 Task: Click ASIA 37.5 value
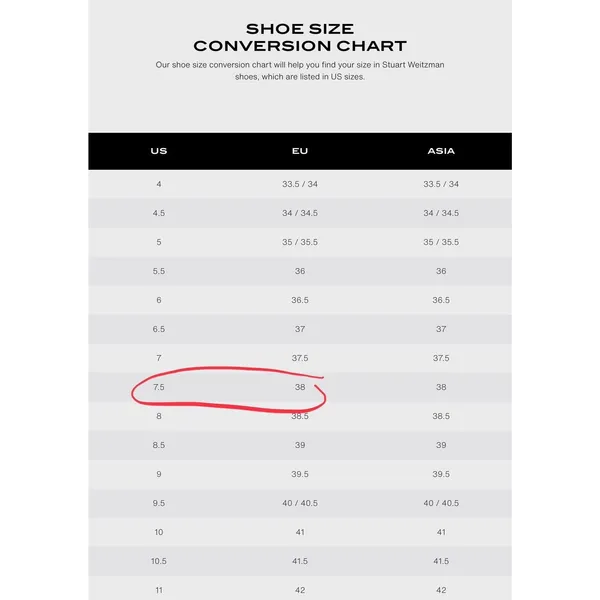tap(441, 358)
